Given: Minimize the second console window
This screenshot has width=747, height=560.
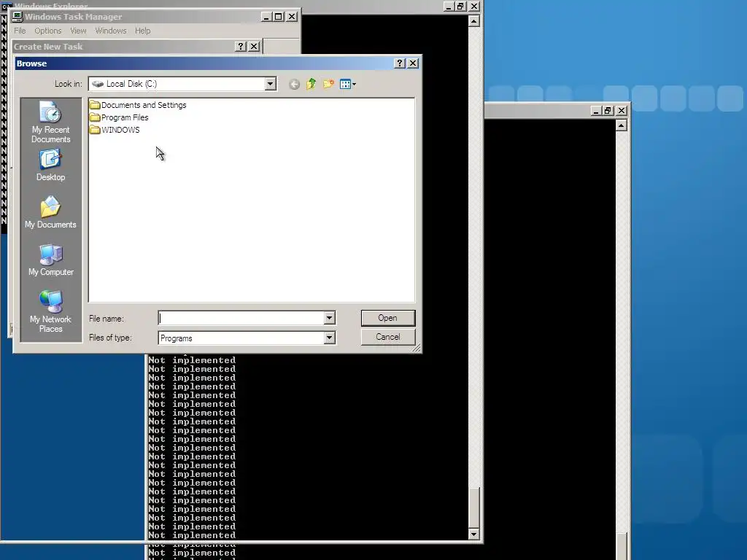Looking at the screenshot, I should pyautogui.click(x=595, y=111).
